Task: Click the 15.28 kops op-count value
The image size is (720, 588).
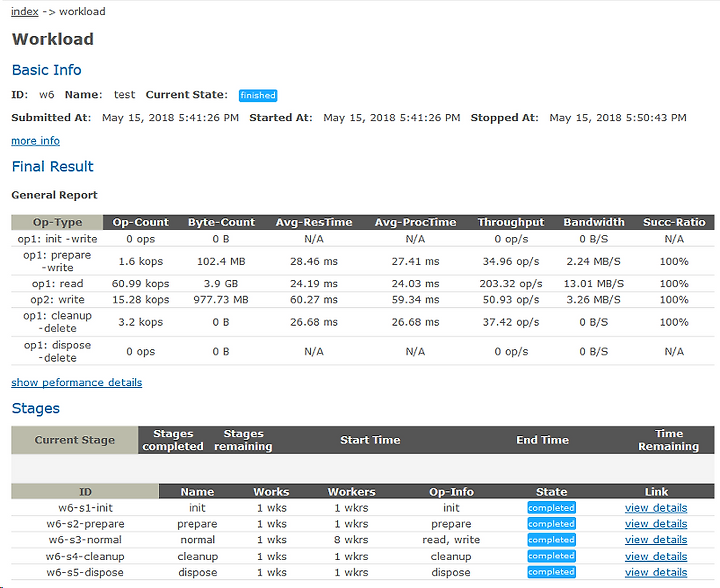Action: [141, 300]
